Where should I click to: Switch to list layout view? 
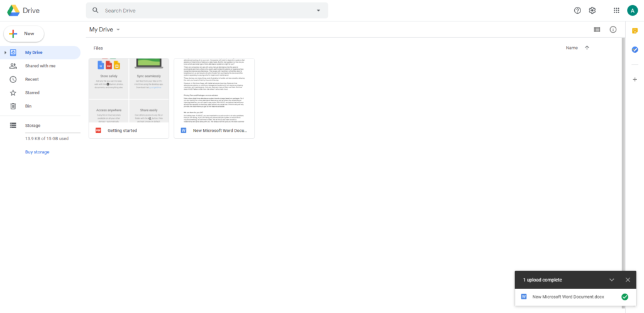[x=597, y=30]
